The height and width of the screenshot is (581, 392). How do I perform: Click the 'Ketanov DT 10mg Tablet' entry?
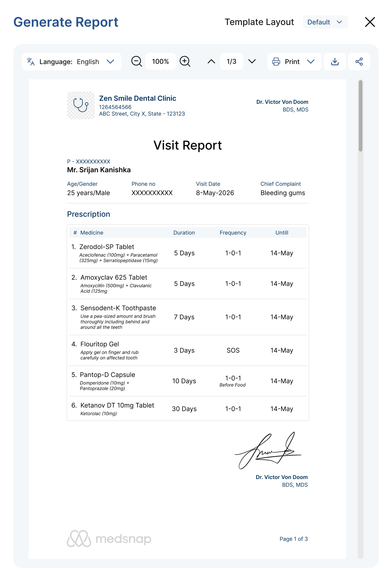[117, 405]
